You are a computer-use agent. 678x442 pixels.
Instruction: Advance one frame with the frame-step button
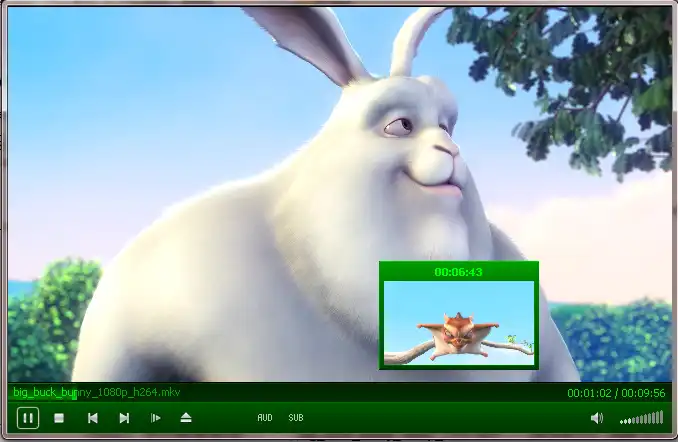click(x=155, y=418)
